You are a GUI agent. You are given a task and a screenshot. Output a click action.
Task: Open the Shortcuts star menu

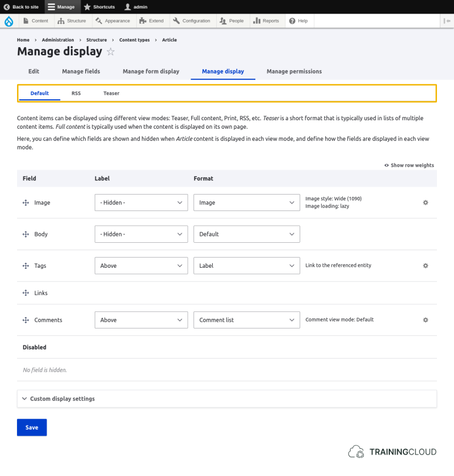click(x=99, y=7)
